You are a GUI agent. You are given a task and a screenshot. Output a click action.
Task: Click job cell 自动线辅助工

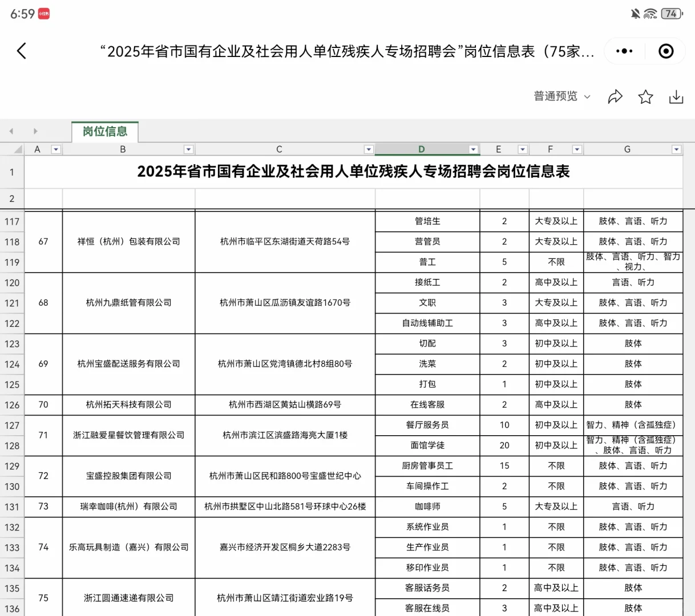click(427, 323)
